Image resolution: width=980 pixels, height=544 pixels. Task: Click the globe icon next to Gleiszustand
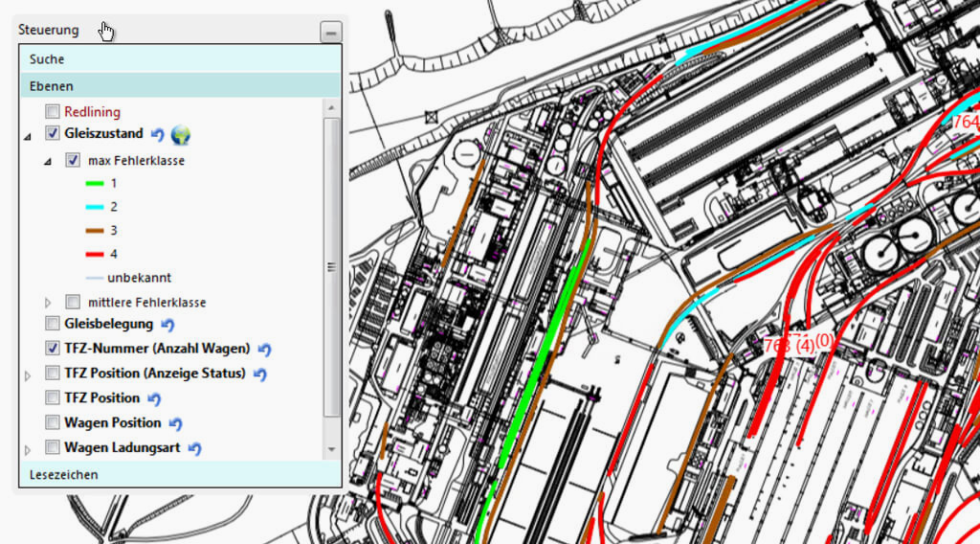(x=180, y=135)
